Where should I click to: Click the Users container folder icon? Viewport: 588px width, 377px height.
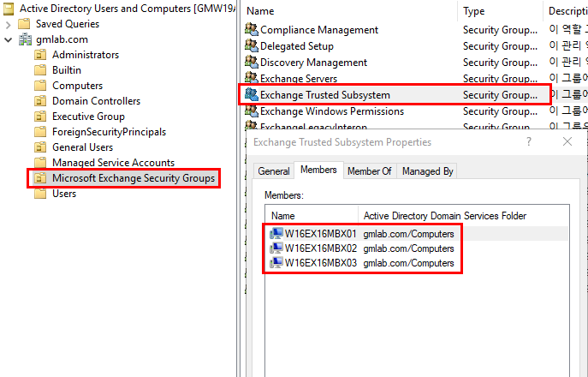[x=40, y=194]
